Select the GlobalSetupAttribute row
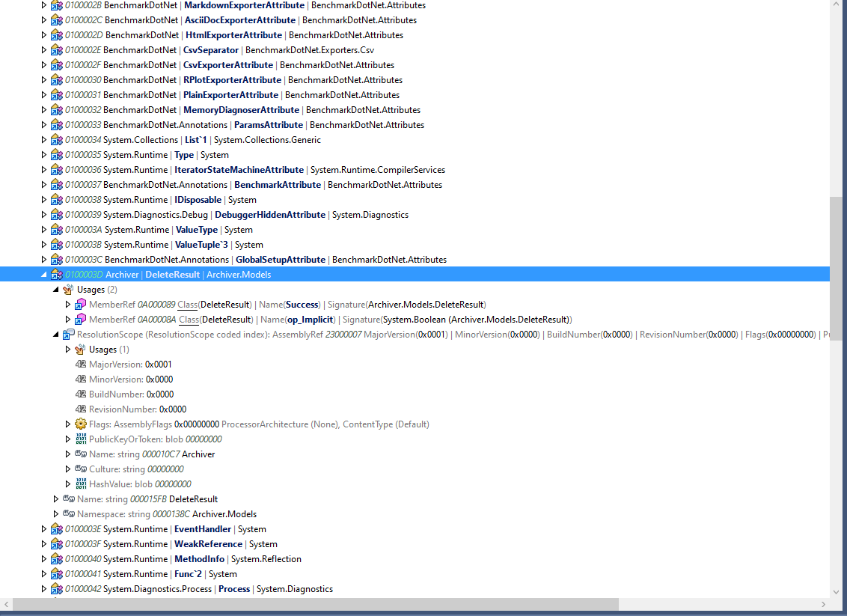Viewport: 847px width, 616px height. pyautogui.click(x=415, y=260)
